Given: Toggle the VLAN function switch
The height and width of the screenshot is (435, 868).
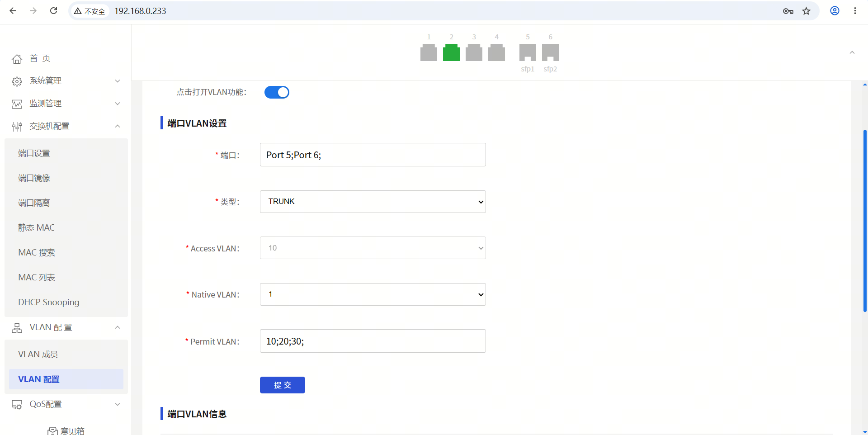Looking at the screenshot, I should tap(277, 92).
